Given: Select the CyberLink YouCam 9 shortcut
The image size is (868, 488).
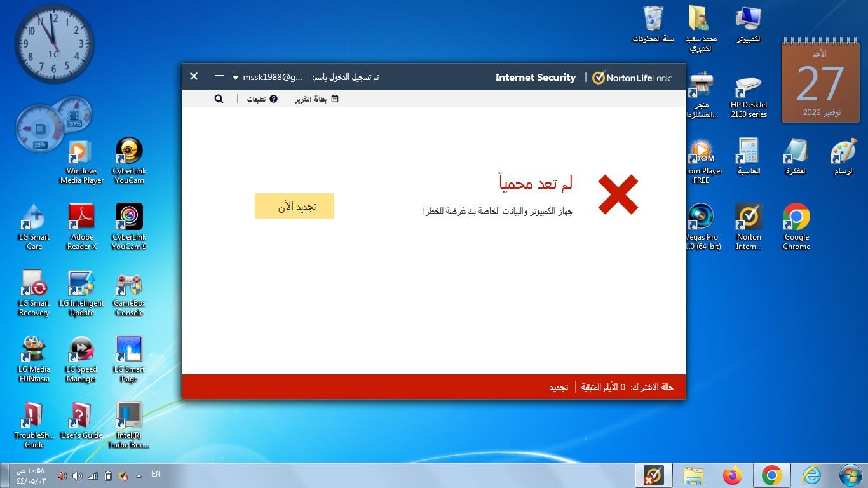Looking at the screenshot, I should click(x=129, y=227).
